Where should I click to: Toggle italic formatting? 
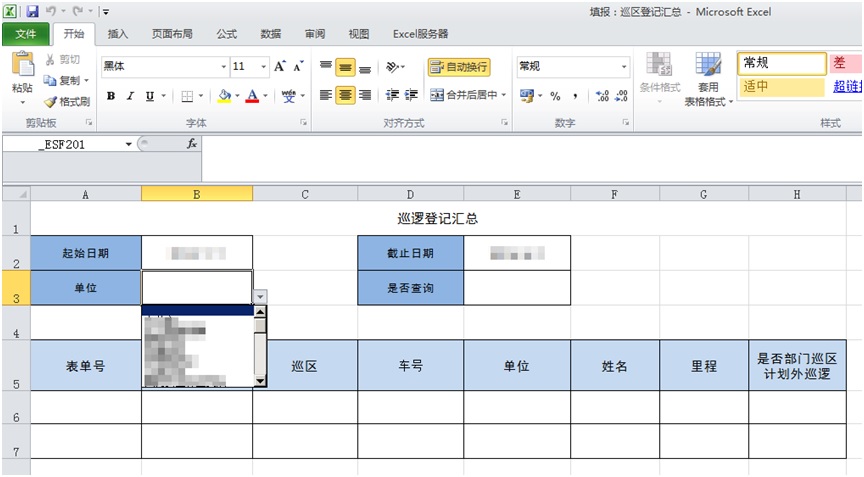[130, 96]
